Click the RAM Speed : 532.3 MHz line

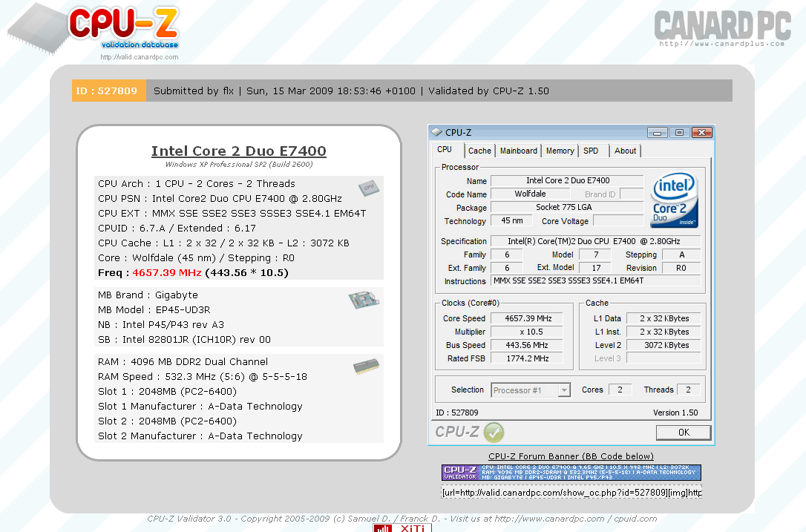(203, 377)
